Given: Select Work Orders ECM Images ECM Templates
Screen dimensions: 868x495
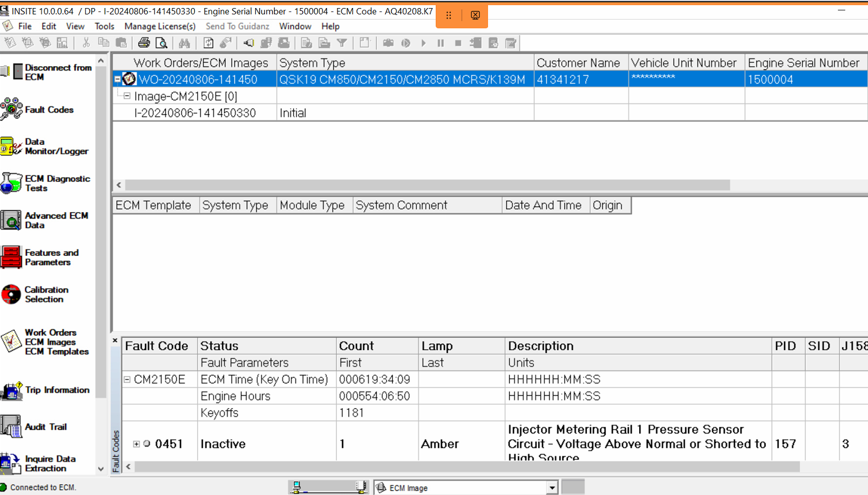Looking at the screenshot, I should (x=45, y=341).
